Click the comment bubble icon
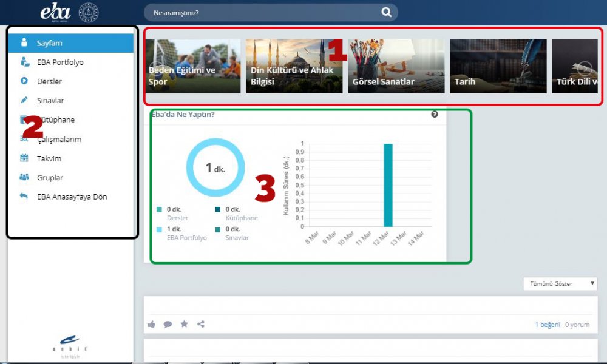Image resolution: width=607 pixels, height=364 pixels. coord(168,325)
